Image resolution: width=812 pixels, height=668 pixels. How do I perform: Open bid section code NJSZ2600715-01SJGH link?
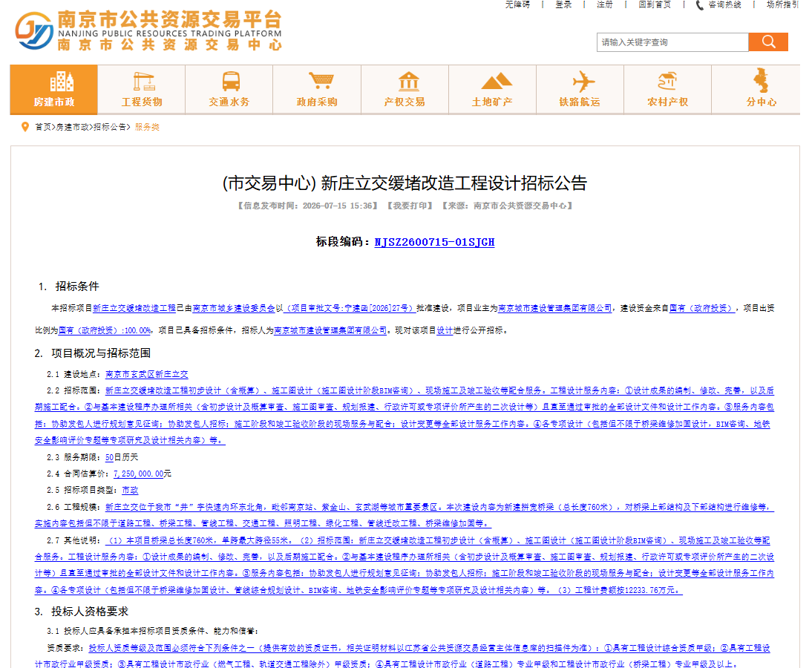pos(434,243)
